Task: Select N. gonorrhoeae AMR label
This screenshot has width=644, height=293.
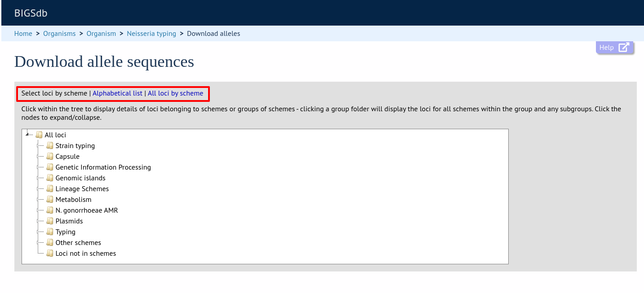Action: [x=87, y=210]
